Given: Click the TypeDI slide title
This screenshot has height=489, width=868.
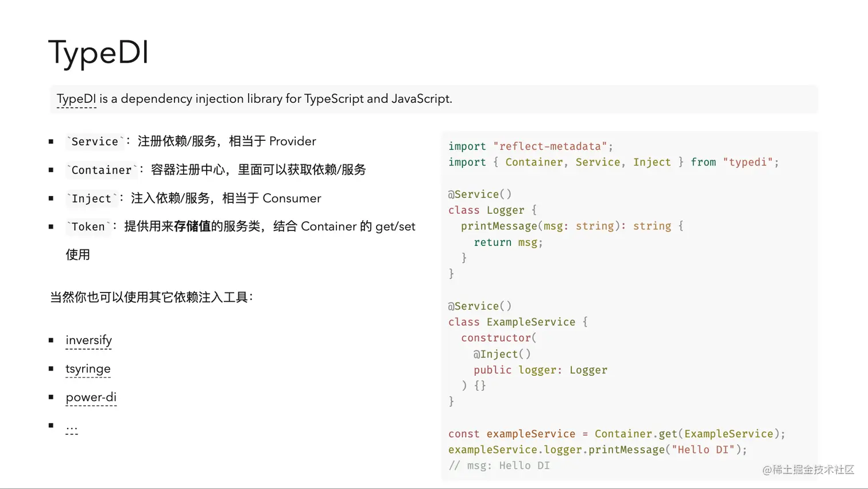Looking at the screenshot, I should 98,52.
